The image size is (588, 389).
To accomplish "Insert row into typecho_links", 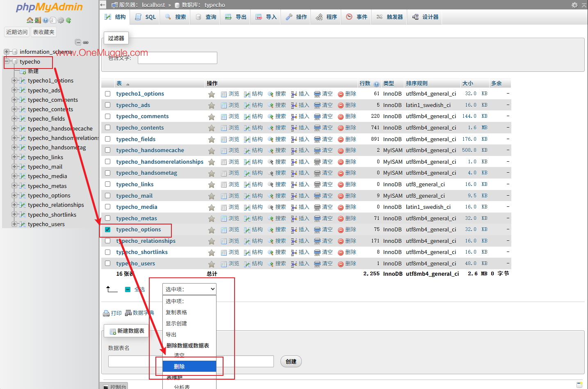I will (x=300, y=185).
